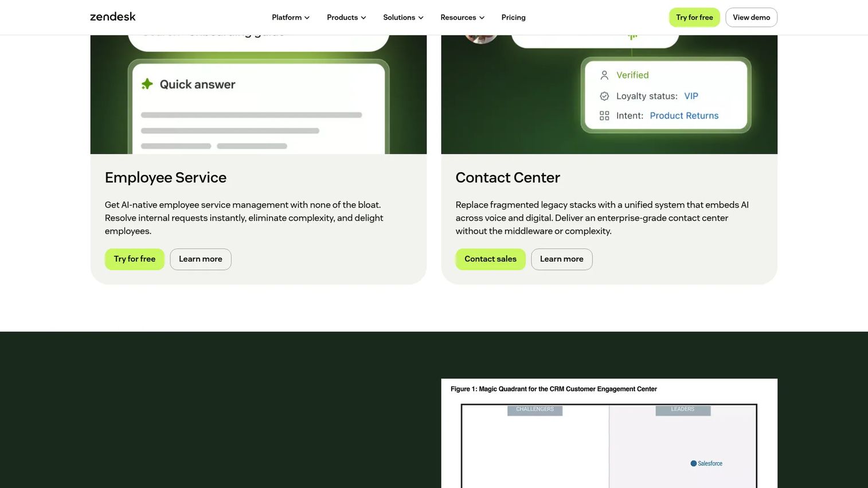Click the Contact Center description paragraph

click(x=602, y=218)
